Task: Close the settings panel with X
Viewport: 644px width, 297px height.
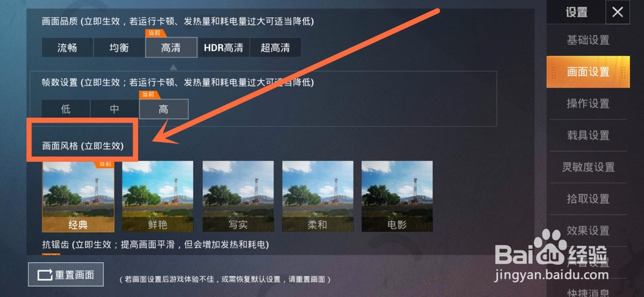Action: click(x=618, y=12)
